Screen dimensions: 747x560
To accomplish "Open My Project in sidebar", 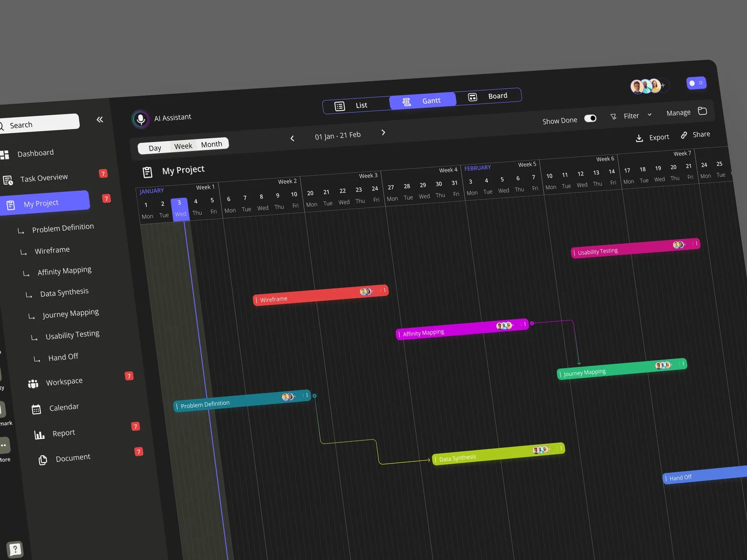I will pos(45,203).
